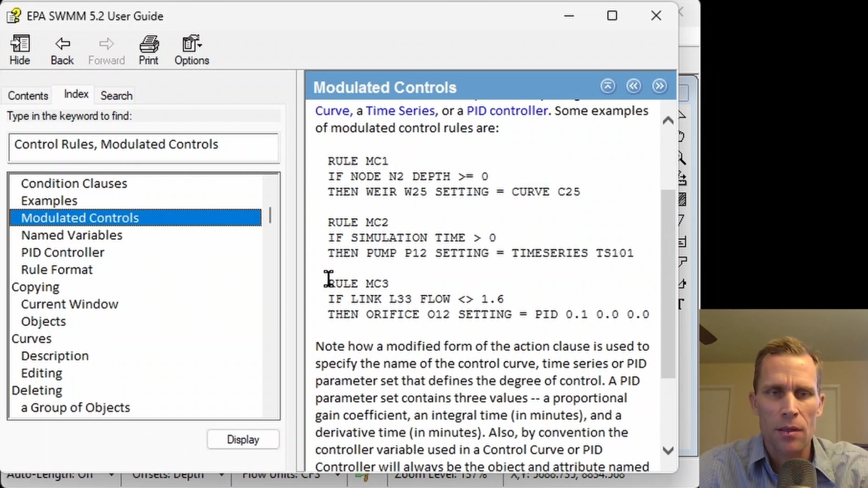Follow the Time Series link
Viewport: 868px width, 488px height.
400,111
